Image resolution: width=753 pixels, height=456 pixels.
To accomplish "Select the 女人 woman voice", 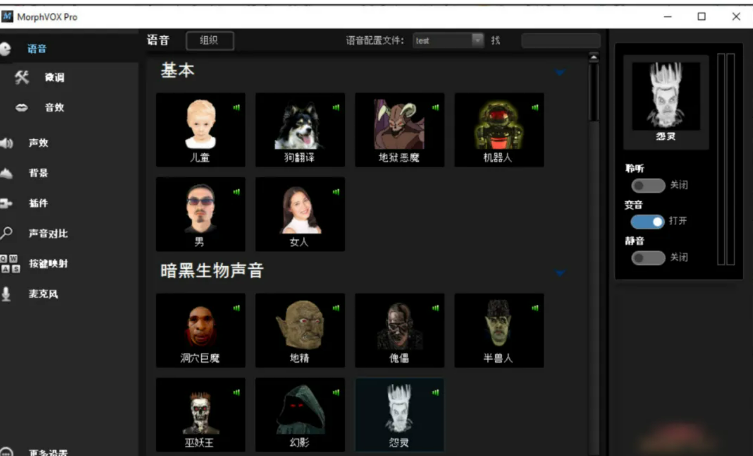I will pyautogui.click(x=300, y=214).
